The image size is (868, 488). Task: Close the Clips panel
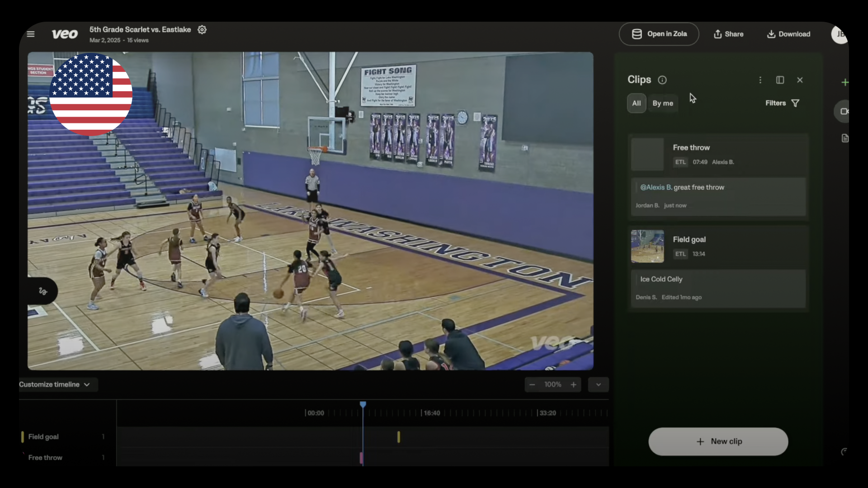click(800, 80)
